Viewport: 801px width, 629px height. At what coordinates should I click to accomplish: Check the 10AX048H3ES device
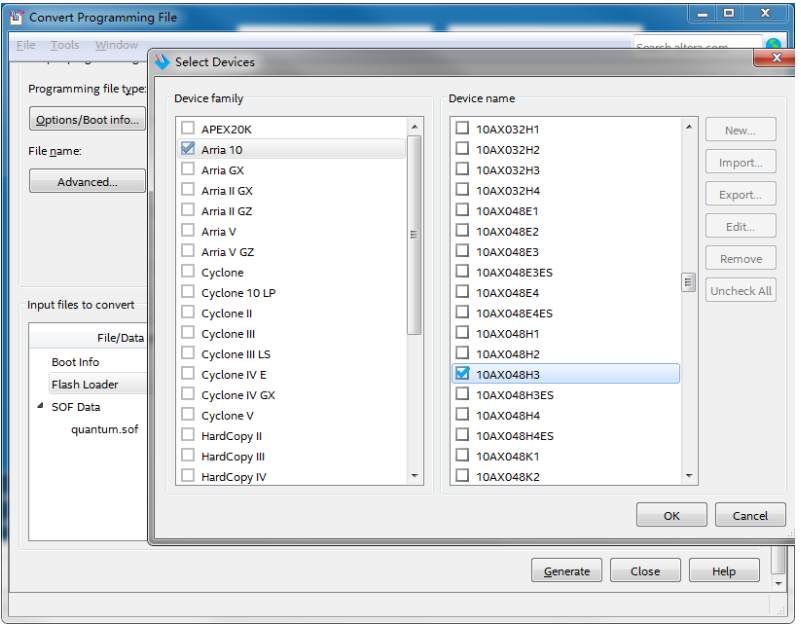point(462,393)
